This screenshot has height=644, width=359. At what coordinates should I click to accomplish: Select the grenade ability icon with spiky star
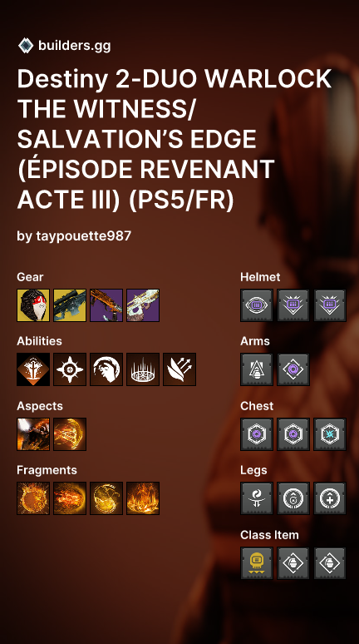tap(70, 369)
